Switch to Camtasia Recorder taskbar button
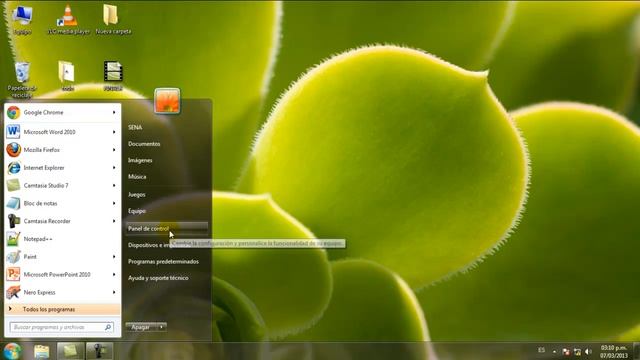This screenshot has height=360, width=640. click(99, 351)
